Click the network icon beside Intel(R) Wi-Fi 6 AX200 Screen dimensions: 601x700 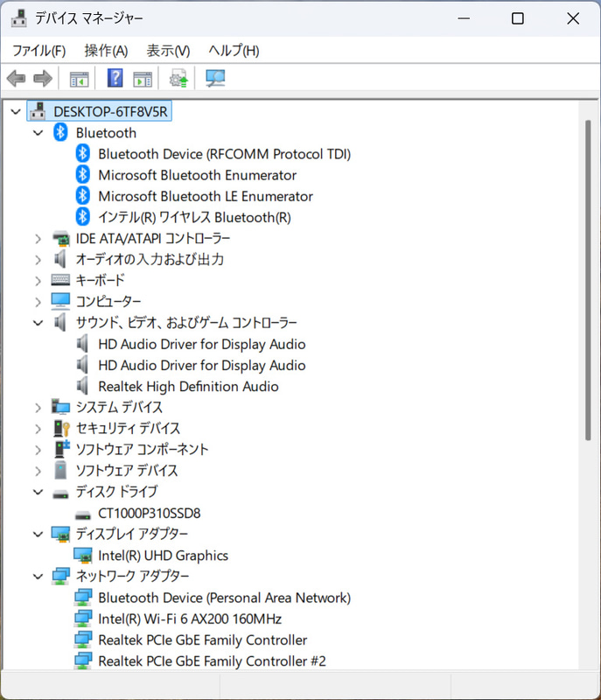click(83, 619)
